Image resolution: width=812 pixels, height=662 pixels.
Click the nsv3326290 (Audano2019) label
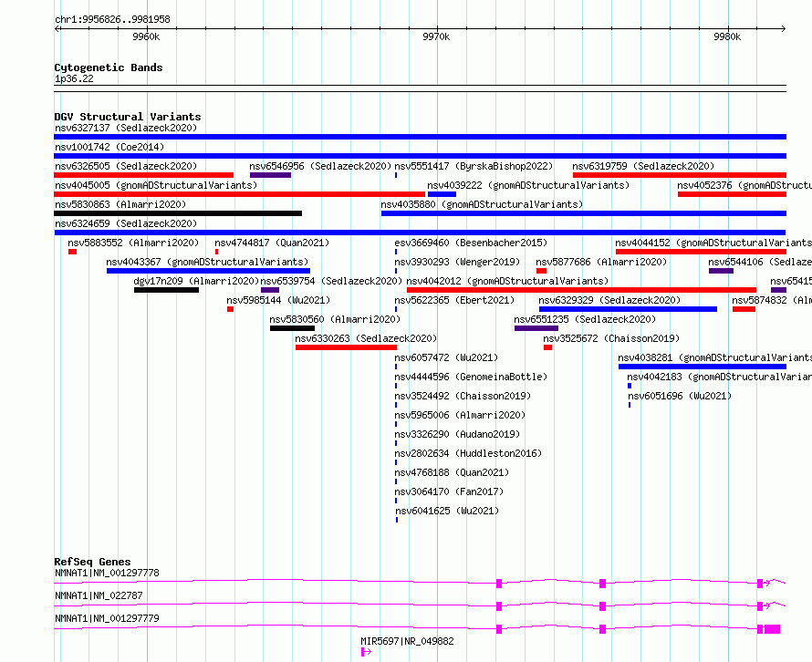(457, 434)
